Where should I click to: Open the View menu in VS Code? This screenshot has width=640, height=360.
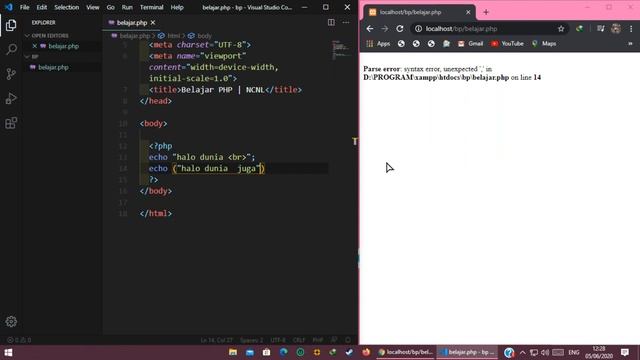point(93,7)
